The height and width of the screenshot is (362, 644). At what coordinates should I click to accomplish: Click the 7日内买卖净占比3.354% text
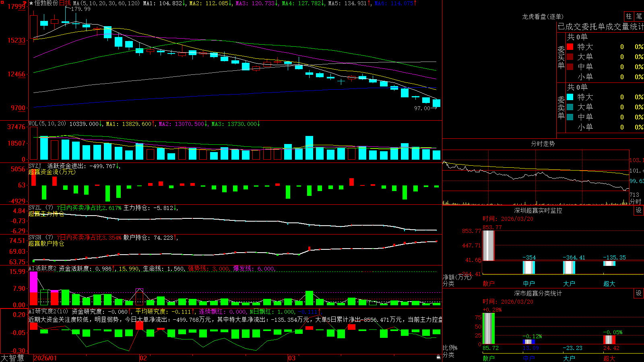tap(89, 238)
